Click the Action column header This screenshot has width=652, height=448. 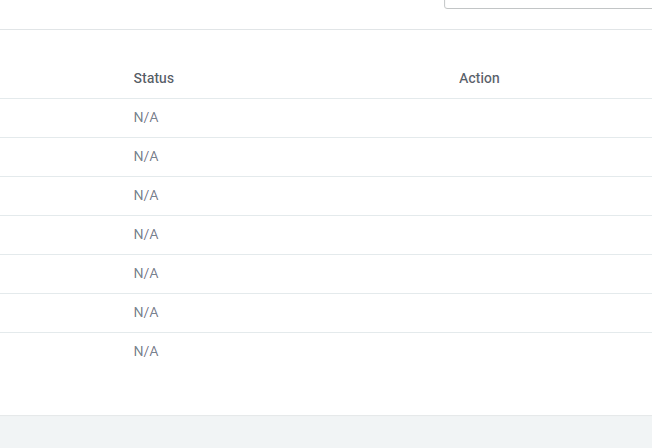479,78
